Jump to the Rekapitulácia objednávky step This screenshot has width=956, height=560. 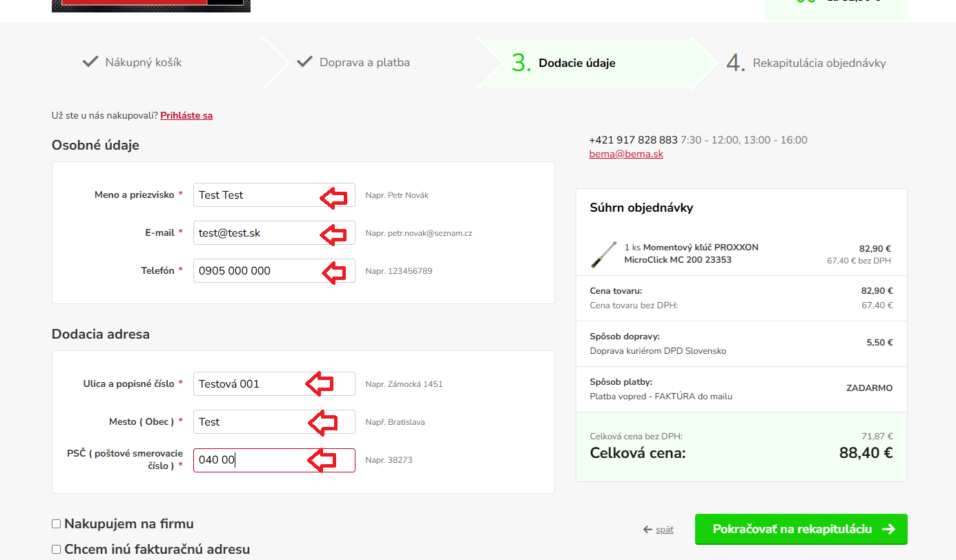[819, 63]
